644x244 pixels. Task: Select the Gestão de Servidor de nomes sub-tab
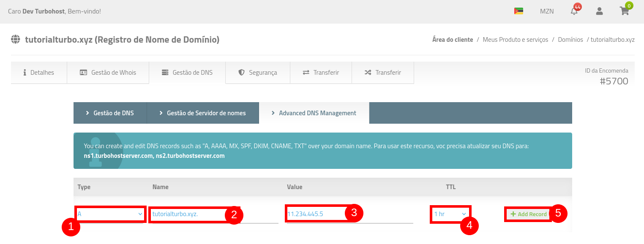point(203,113)
